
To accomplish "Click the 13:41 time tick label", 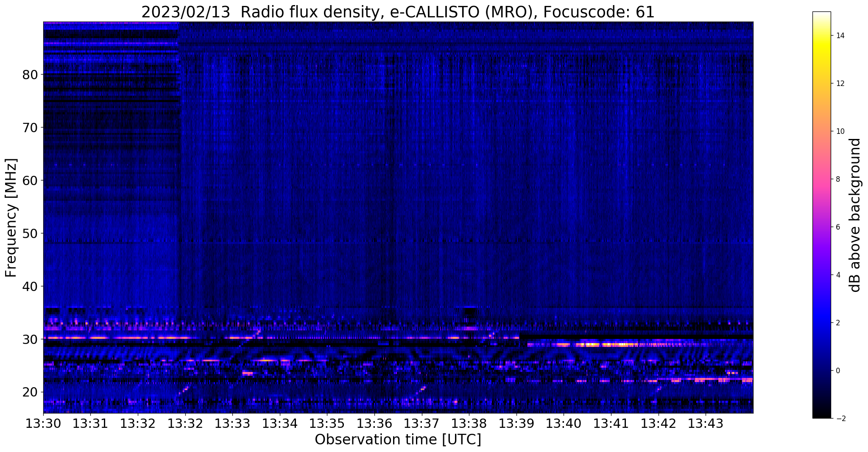I will click(x=611, y=423).
